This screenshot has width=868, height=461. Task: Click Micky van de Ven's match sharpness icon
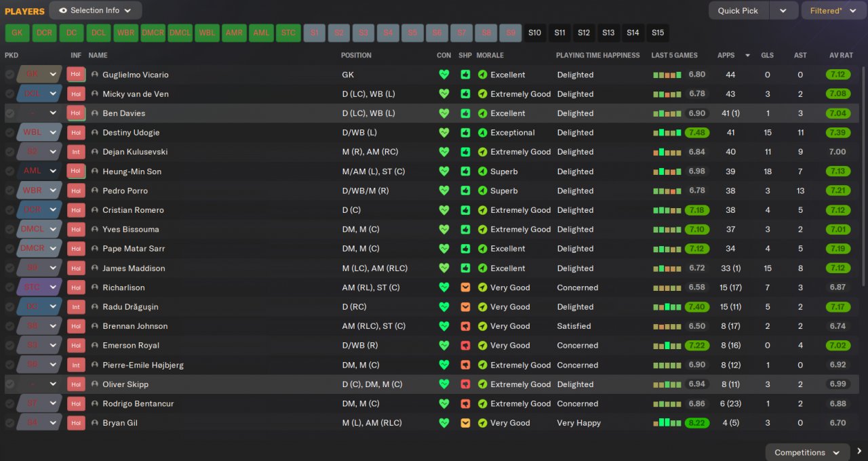(x=465, y=94)
